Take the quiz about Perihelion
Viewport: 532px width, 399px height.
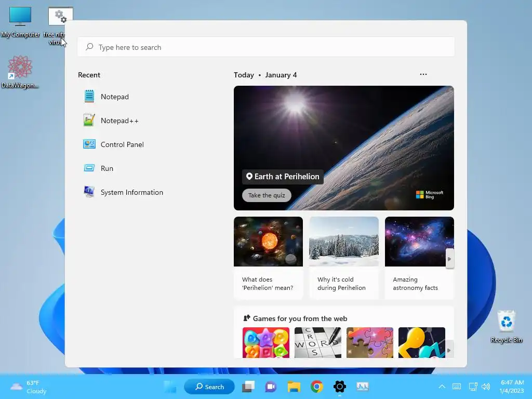(x=267, y=195)
